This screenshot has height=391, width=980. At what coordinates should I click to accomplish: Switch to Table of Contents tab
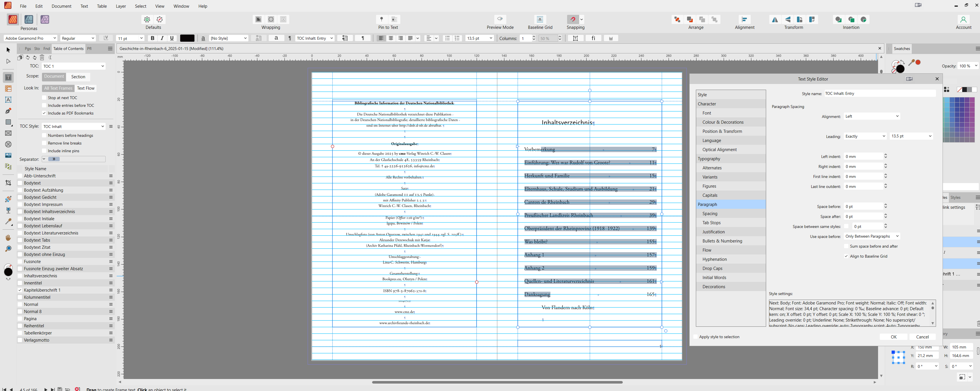[69, 49]
